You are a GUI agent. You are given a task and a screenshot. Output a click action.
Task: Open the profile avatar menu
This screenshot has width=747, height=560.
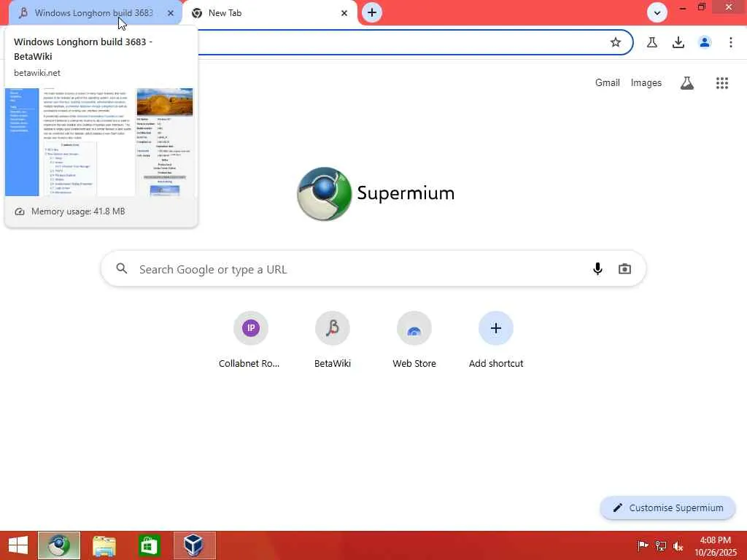(x=705, y=42)
